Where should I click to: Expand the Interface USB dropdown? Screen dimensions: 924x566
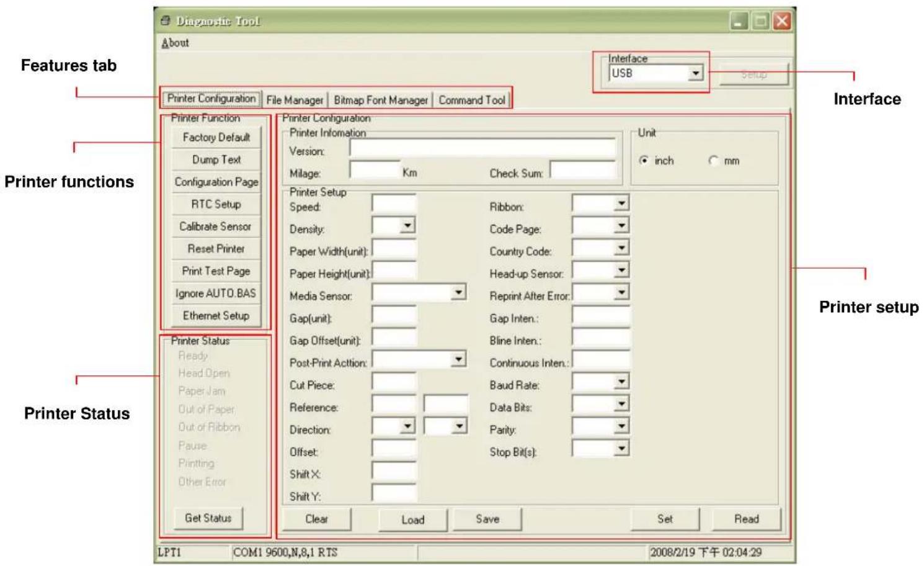click(696, 73)
